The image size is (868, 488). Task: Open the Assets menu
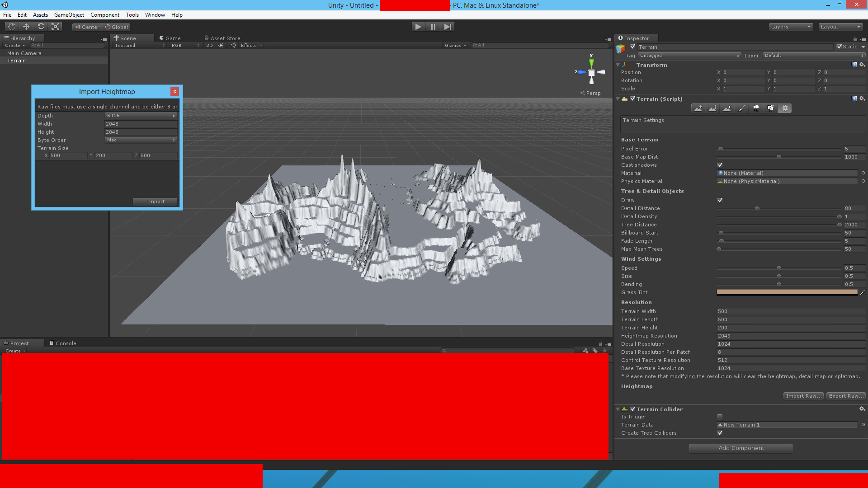point(40,15)
